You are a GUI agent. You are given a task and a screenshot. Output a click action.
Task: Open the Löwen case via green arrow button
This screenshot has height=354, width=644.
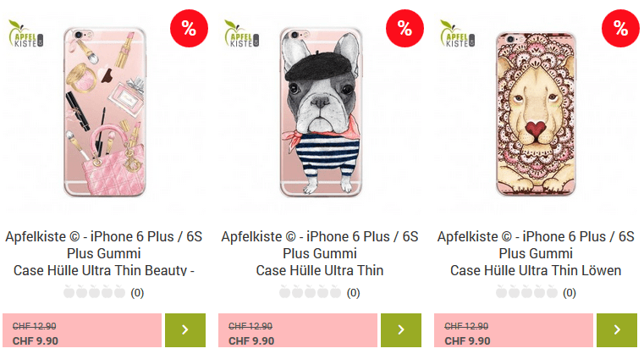[x=617, y=330]
